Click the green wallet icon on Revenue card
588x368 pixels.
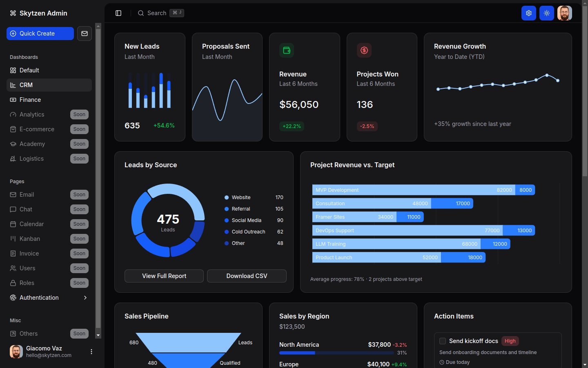(x=286, y=50)
